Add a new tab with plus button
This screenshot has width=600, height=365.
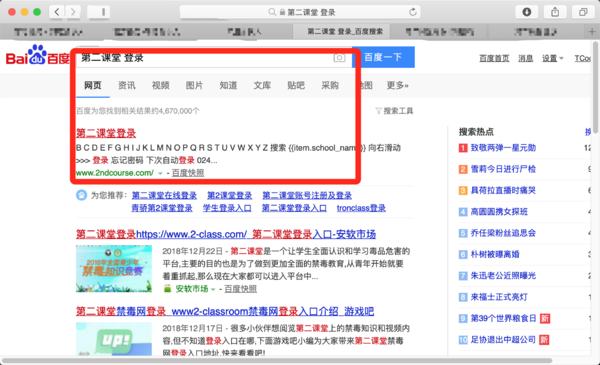[592, 32]
